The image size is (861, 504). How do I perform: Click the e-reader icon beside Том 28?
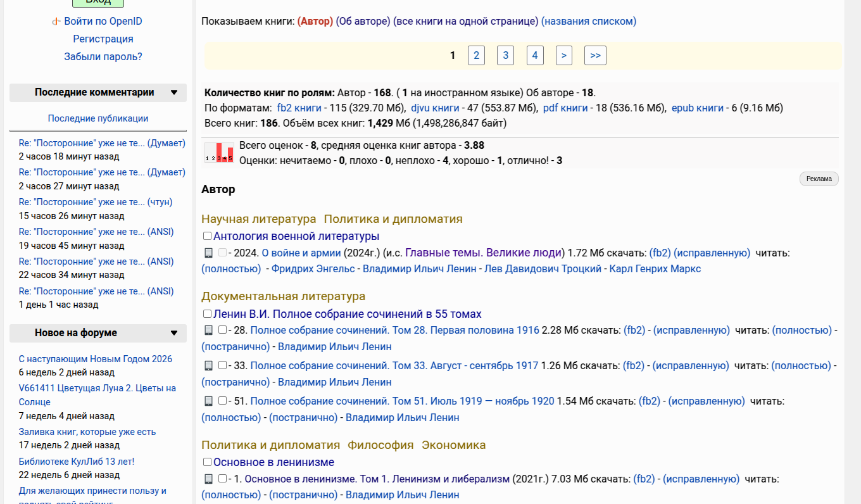point(208,330)
